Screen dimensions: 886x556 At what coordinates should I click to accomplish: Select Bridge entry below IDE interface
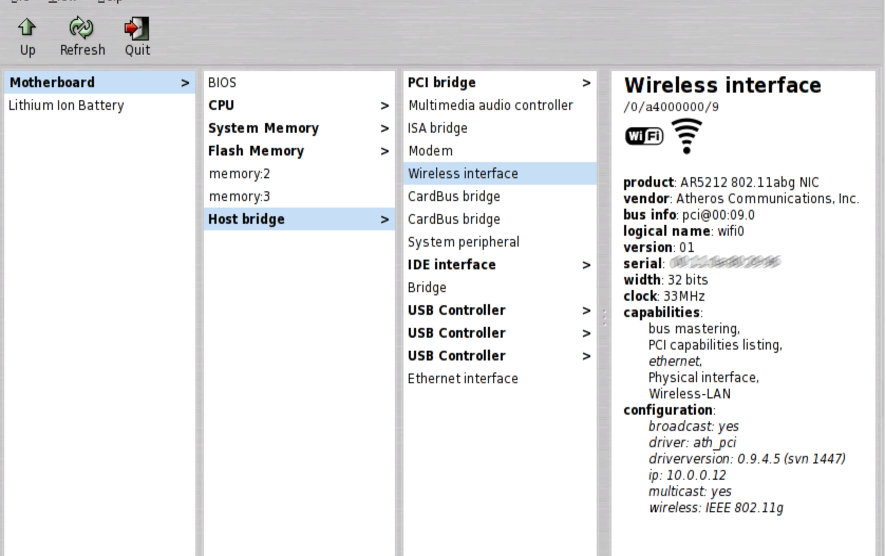500,288
